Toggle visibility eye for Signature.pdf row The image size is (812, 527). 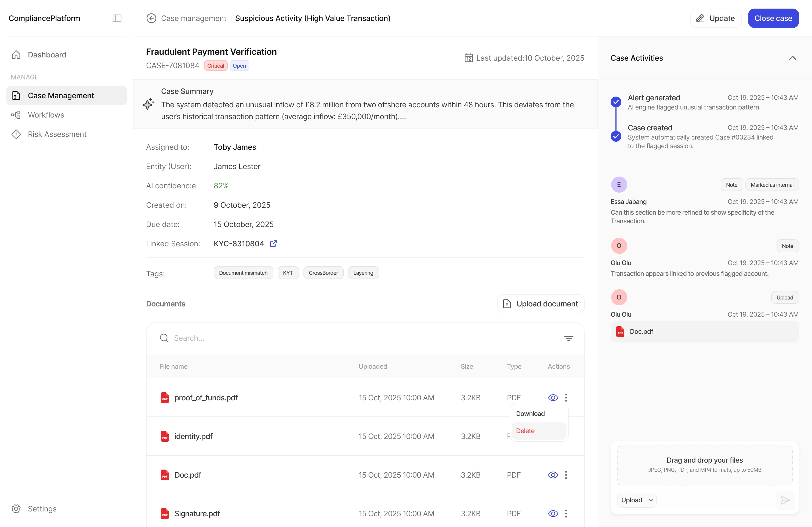[x=553, y=513]
